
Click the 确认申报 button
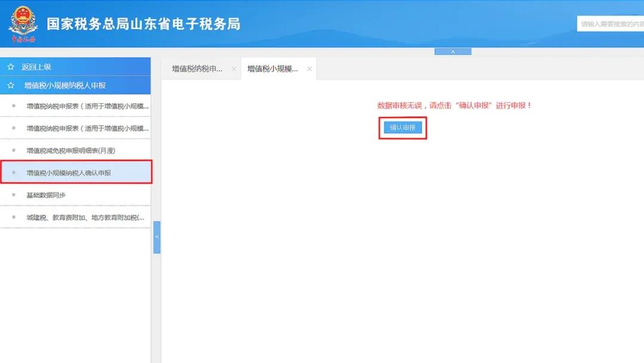point(402,127)
